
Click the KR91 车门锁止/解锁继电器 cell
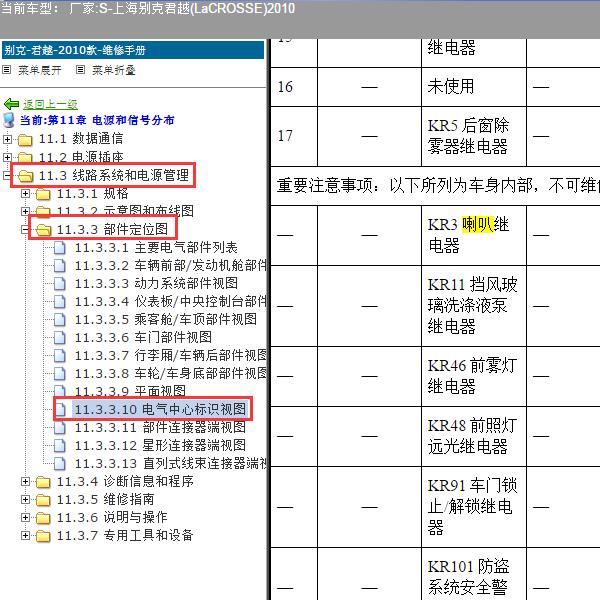[474, 507]
